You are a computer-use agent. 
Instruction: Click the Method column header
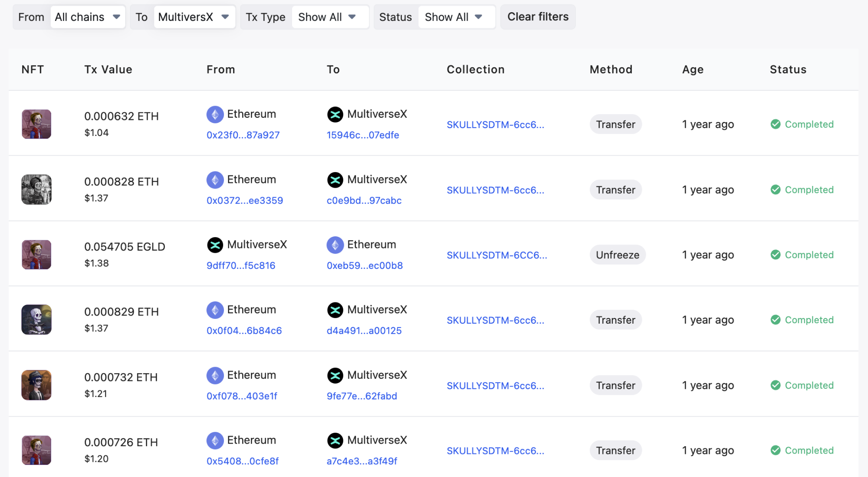pos(611,70)
